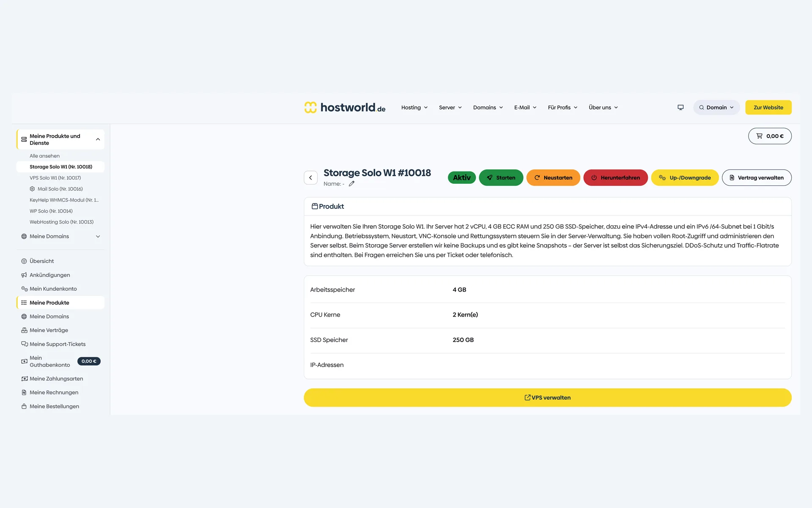Click the SSD Speicher value 250 GB
The height and width of the screenshot is (508, 812).
click(463, 340)
